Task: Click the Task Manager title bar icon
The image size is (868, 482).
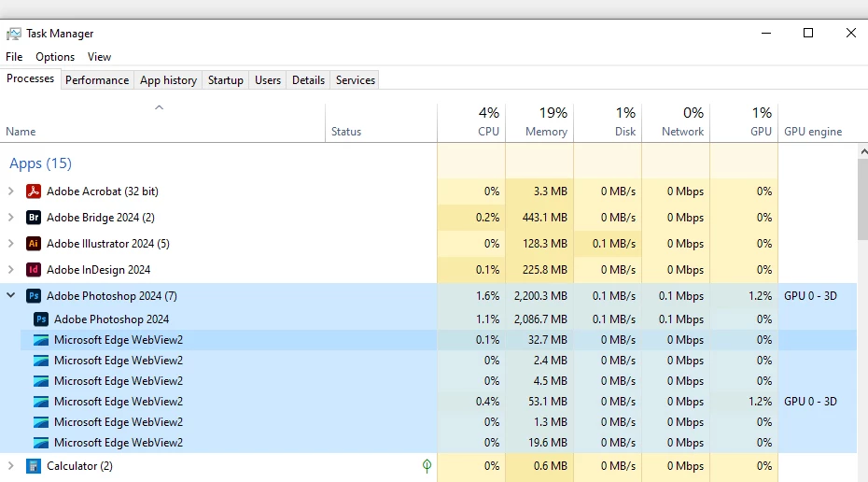Action: 14,34
